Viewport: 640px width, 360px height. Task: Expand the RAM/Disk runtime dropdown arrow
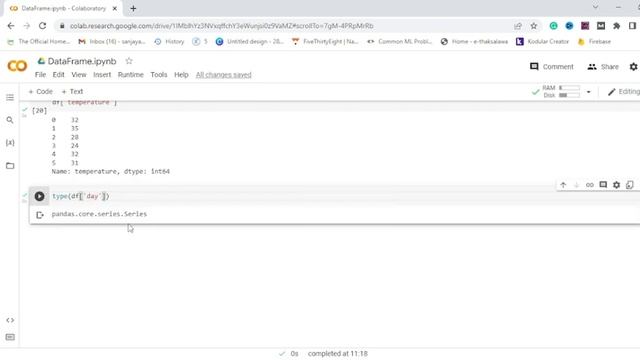click(x=589, y=92)
